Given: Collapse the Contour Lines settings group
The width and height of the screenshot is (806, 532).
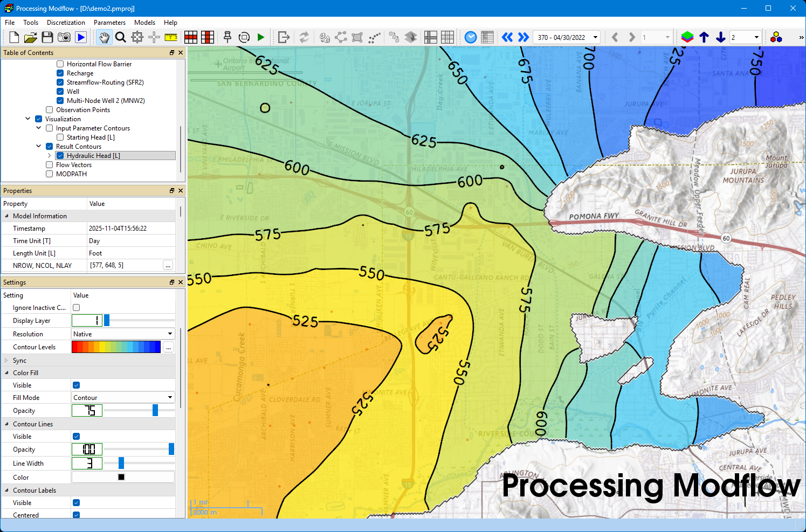Looking at the screenshot, I should tap(6, 424).
